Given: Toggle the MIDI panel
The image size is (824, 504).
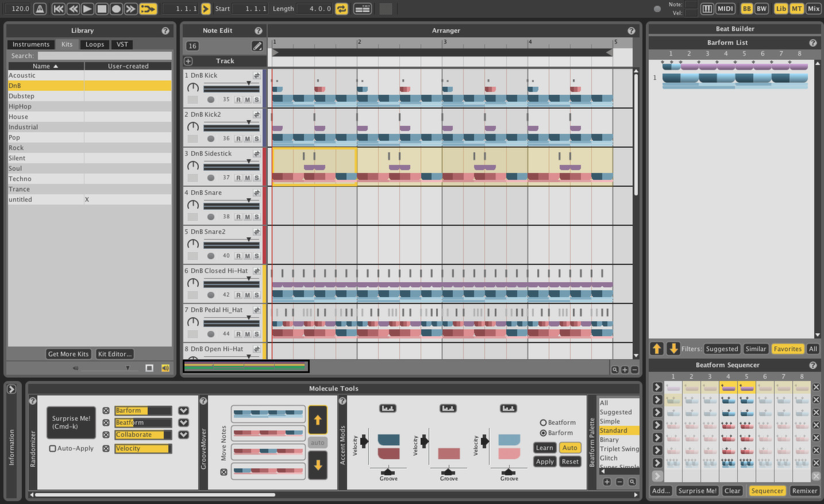Looking at the screenshot, I should [x=725, y=8].
